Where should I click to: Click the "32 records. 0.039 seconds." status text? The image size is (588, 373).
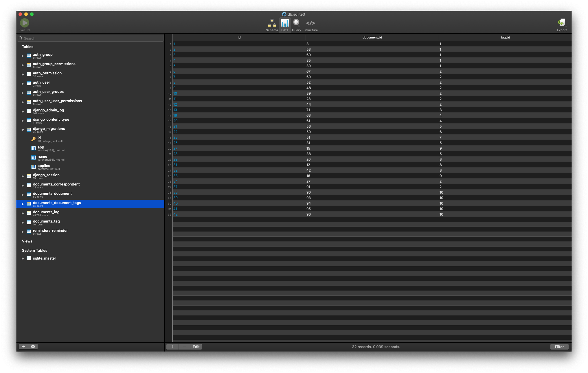point(376,347)
